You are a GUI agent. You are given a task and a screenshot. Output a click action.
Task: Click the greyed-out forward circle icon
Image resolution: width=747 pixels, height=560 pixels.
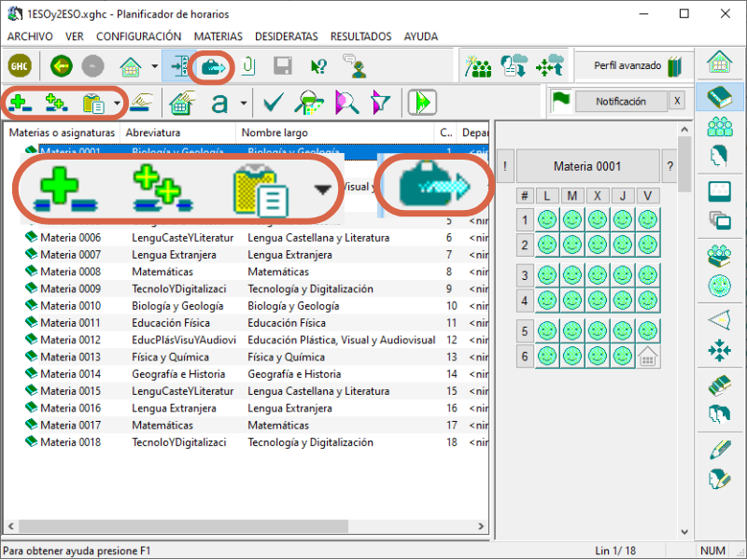[92, 65]
